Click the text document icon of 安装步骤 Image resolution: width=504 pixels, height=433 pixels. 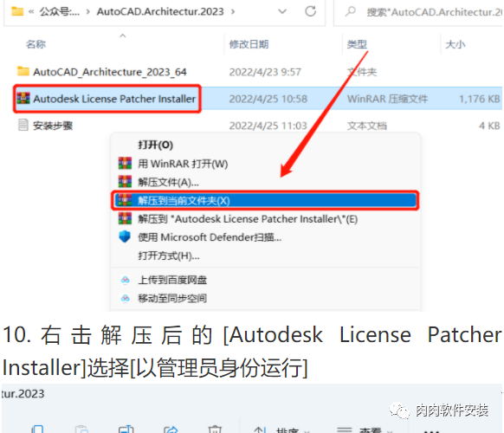point(23,125)
